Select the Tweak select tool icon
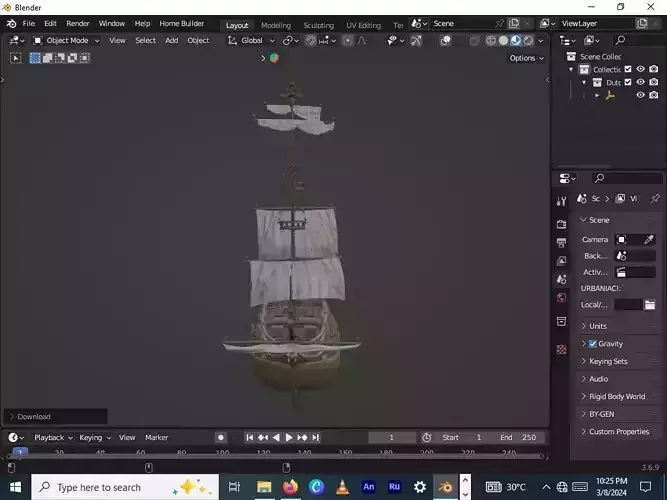Image resolution: width=667 pixels, height=500 pixels. (x=16, y=58)
